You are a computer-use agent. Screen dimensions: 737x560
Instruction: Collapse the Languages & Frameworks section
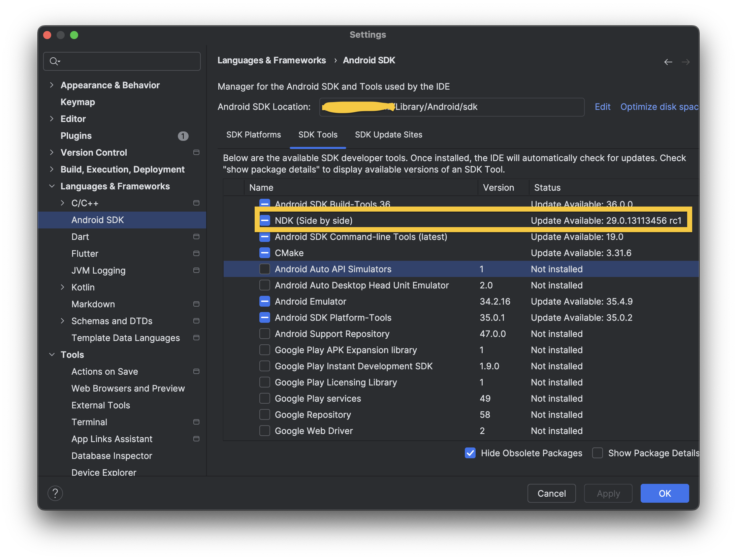pos(52,186)
